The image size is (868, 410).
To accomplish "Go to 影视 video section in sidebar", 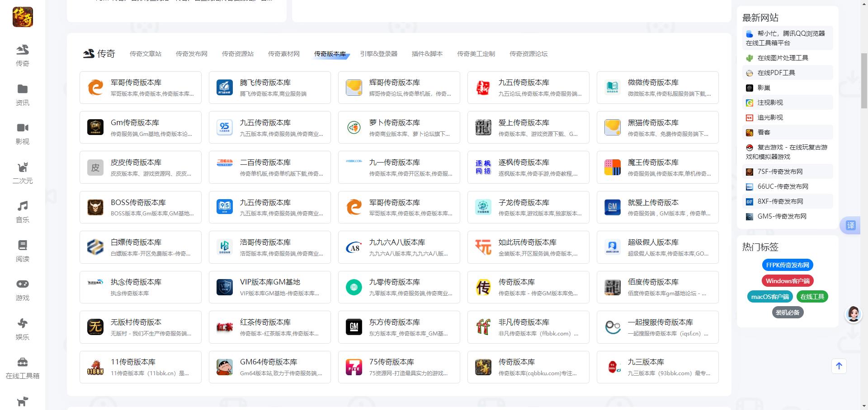I will click(23, 134).
